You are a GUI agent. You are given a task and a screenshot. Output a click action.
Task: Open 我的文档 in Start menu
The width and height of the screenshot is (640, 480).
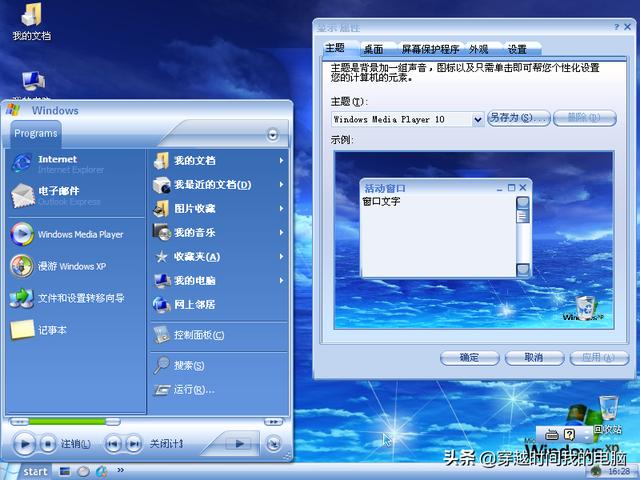(x=219, y=160)
